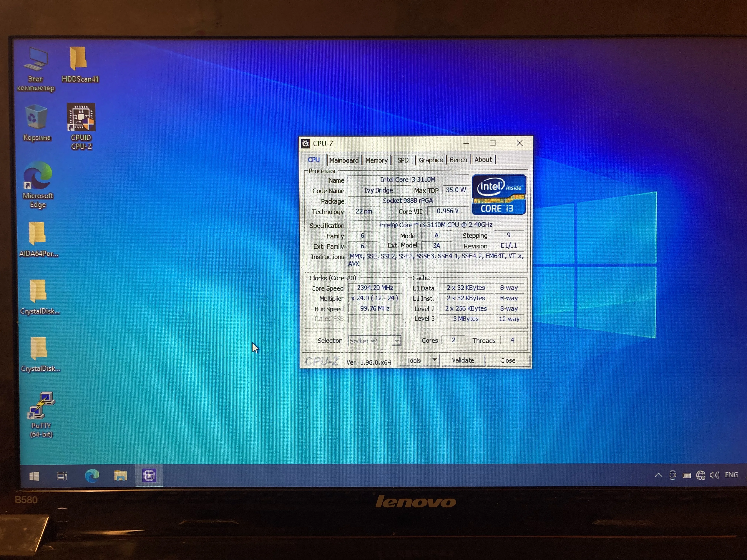
Task: Switch to the Memory tab
Action: (x=376, y=160)
